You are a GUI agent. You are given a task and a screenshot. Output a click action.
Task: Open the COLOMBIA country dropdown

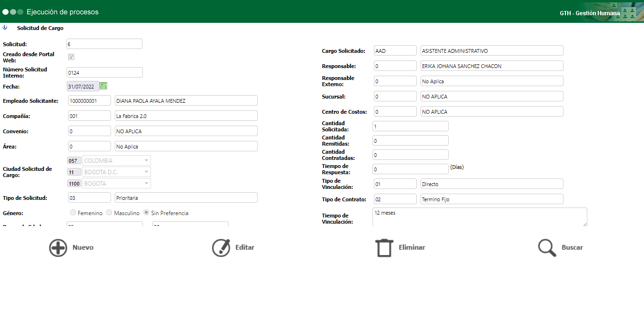[117, 160]
